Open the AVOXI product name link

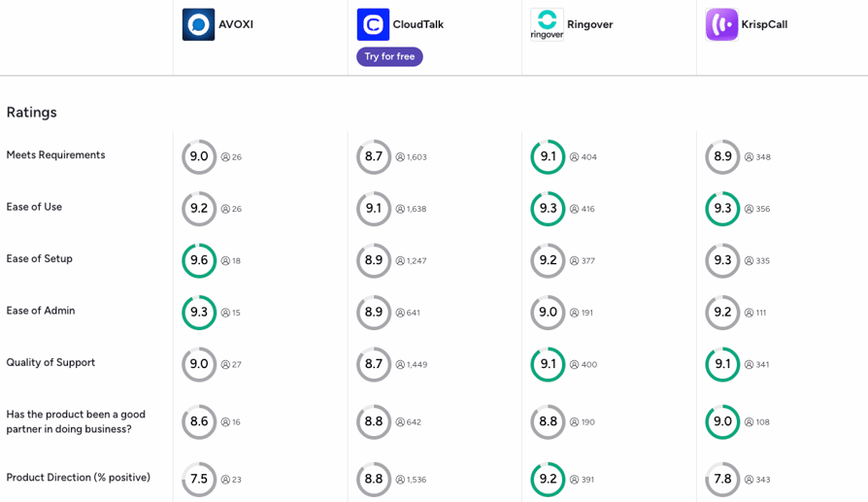(x=236, y=24)
